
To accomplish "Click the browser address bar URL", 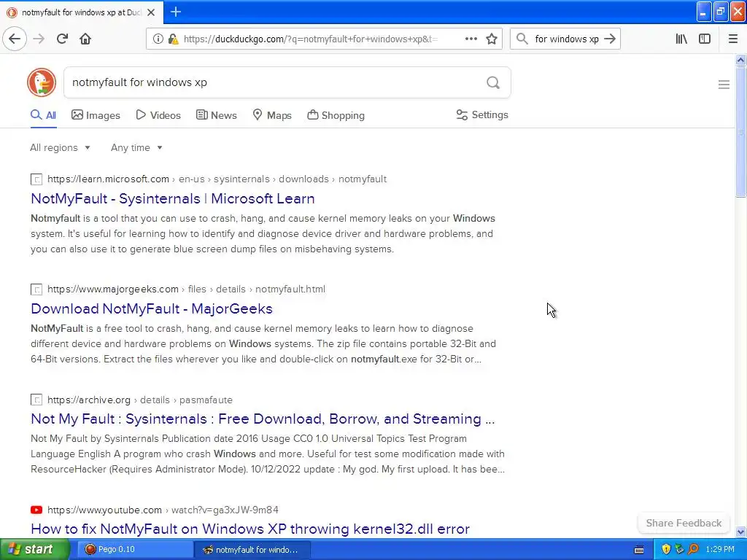I will click(x=310, y=39).
